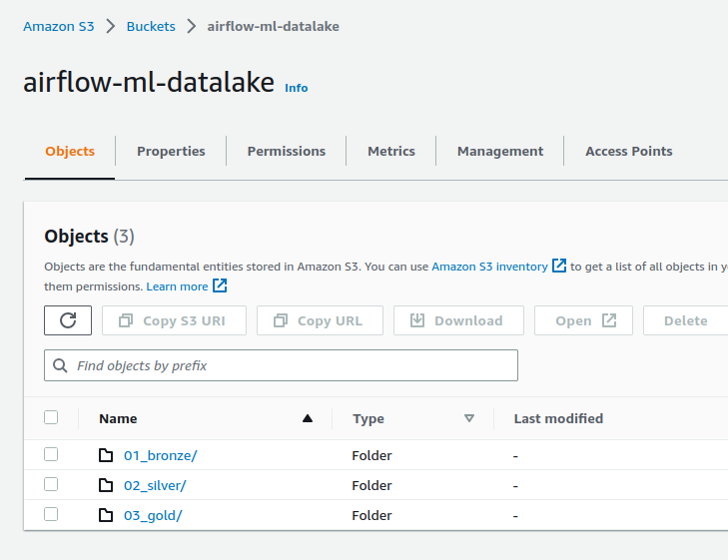The width and height of the screenshot is (728, 560).
Task: Click Folder type cell in 02_silver/ row
Action: coord(371,485)
